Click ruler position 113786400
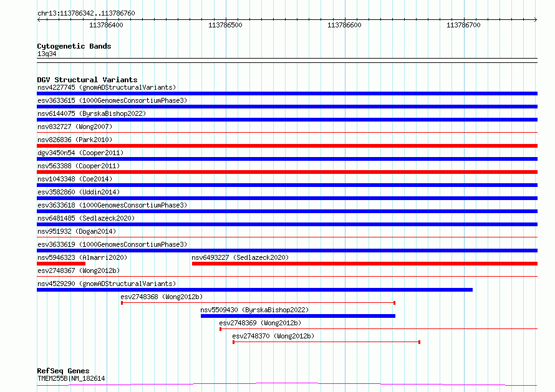Screen dimensions: 555x392 point(106,25)
